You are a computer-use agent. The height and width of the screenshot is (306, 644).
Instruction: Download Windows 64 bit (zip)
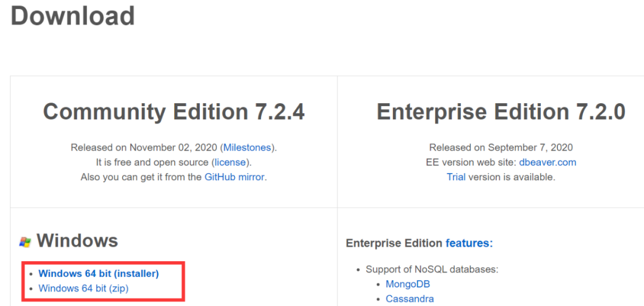(x=83, y=289)
